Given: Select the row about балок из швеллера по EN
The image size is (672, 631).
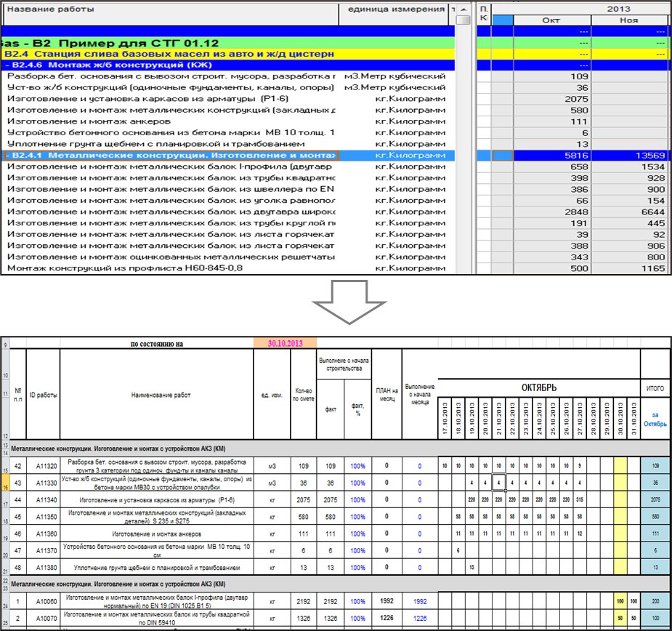Looking at the screenshot, I should tap(227, 189).
